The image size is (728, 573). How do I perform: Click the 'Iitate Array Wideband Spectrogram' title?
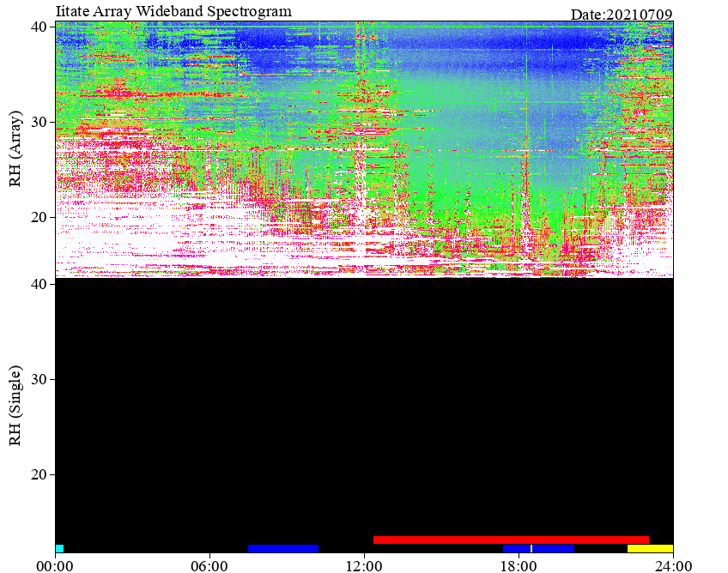coord(173,11)
